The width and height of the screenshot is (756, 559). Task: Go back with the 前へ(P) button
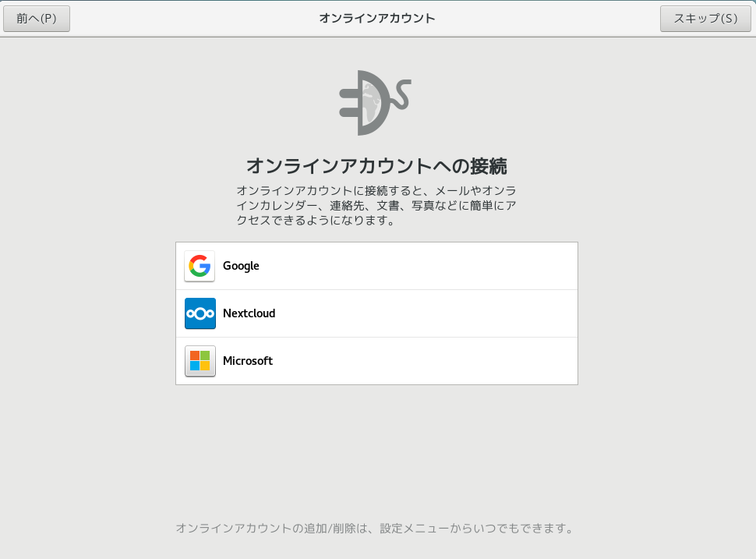click(x=37, y=19)
